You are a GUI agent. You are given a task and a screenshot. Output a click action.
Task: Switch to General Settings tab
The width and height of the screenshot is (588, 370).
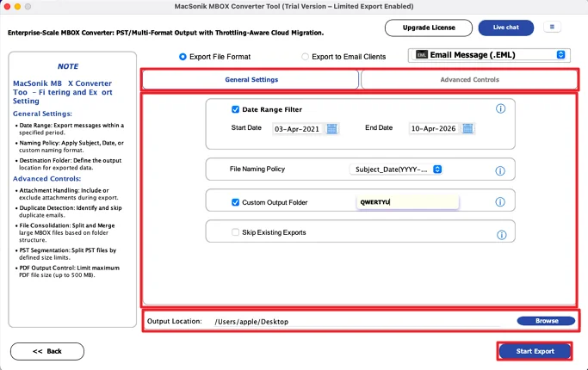251,79
